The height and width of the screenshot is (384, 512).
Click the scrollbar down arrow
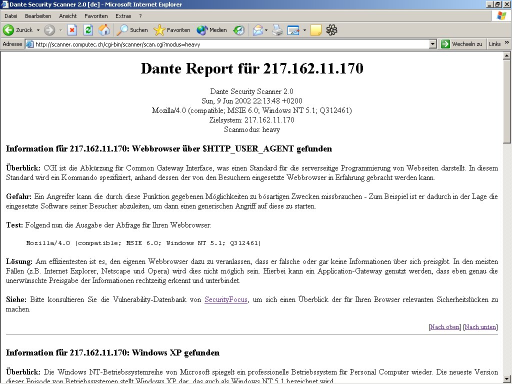(x=507, y=379)
